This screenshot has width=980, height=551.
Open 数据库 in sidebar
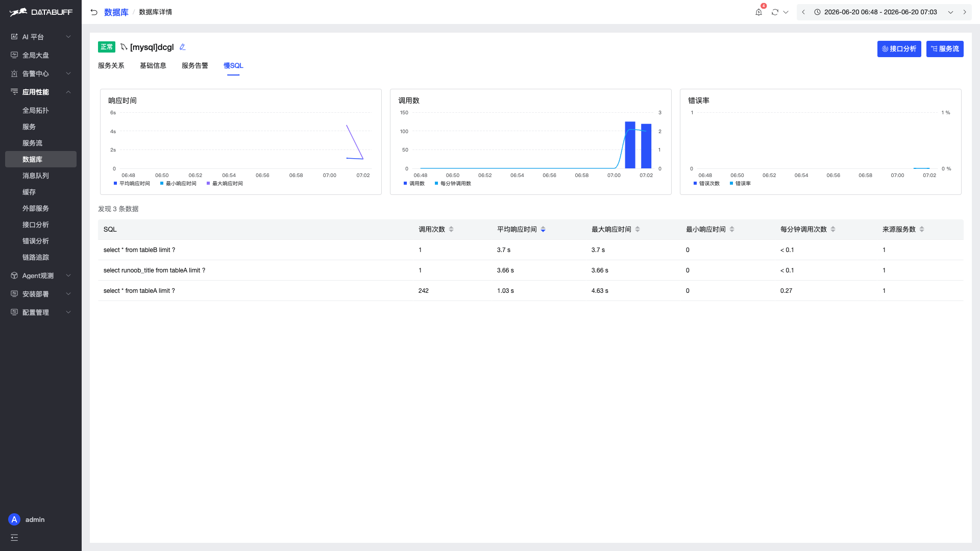41,159
